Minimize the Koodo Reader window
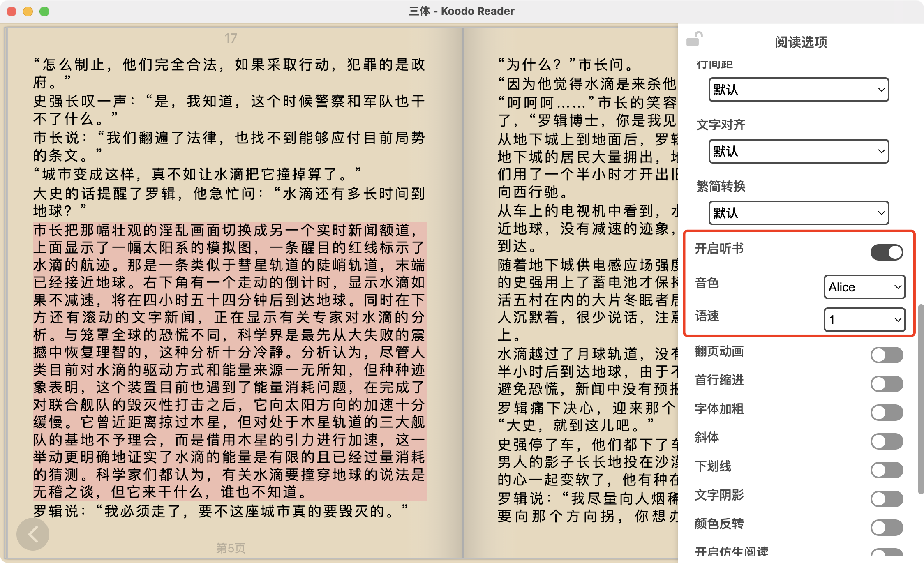This screenshot has height=563, width=924. coord(28,12)
